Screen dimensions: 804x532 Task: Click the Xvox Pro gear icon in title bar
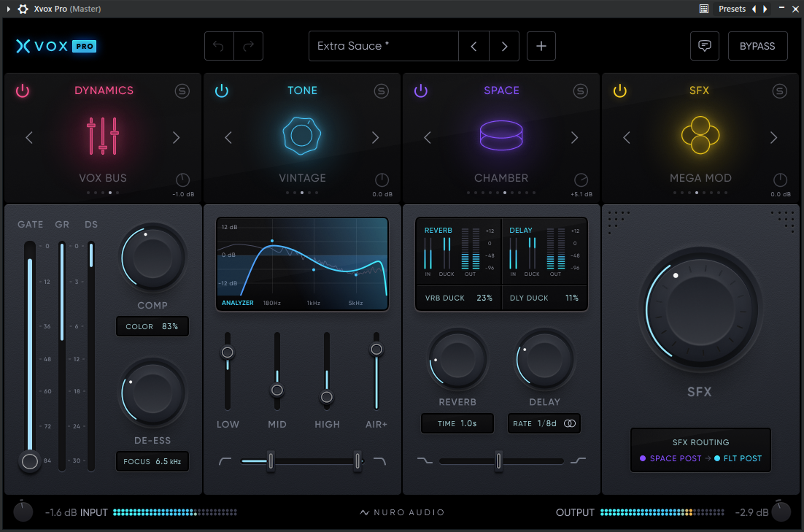coord(23,9)
